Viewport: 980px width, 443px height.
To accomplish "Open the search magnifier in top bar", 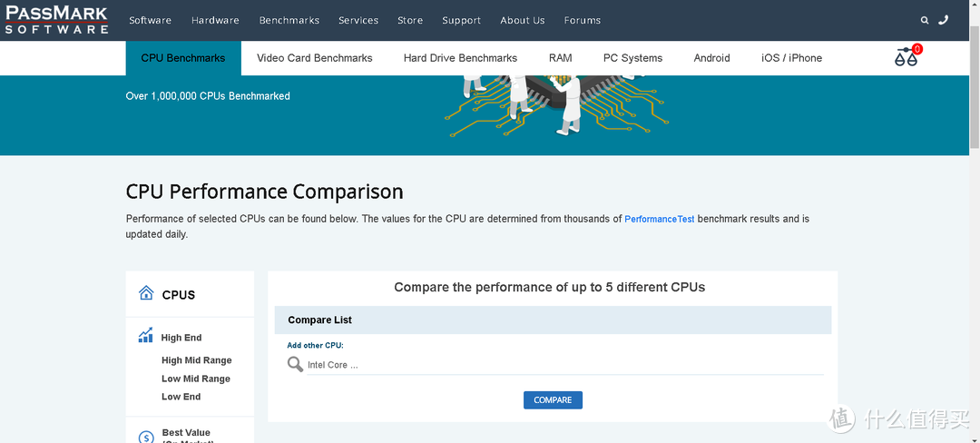I will click(x=925, y=20).
